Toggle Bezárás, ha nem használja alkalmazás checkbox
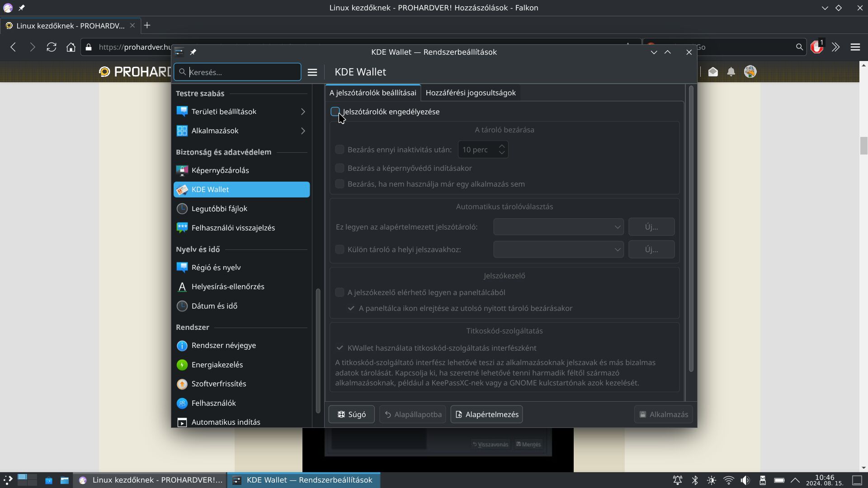This screenshot has width=868, height=488. tap(340, 184)
